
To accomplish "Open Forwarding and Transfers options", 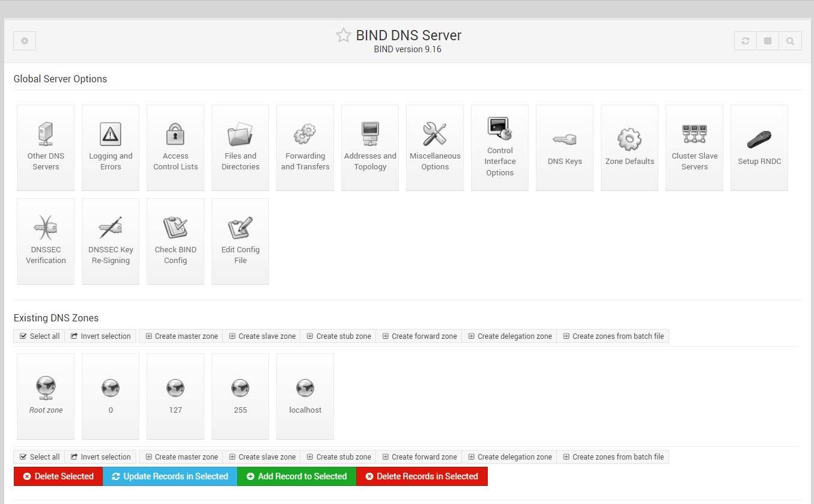I will pyautogui.click(x=305, y=147).
